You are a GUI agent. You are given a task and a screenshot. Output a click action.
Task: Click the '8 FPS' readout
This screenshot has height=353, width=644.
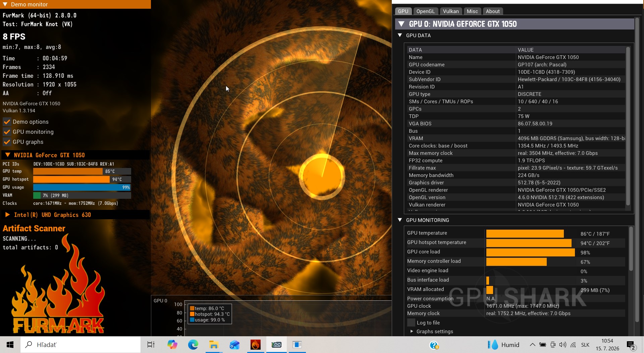point(14,37)
